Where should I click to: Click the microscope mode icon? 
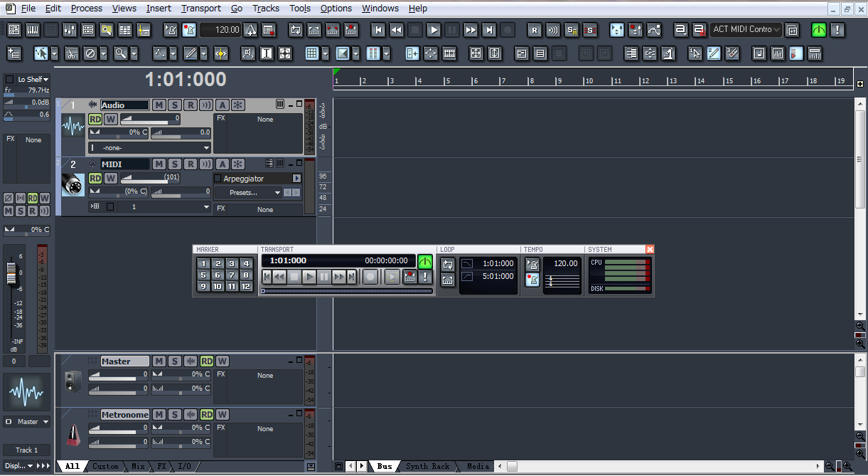coord(668,53)
